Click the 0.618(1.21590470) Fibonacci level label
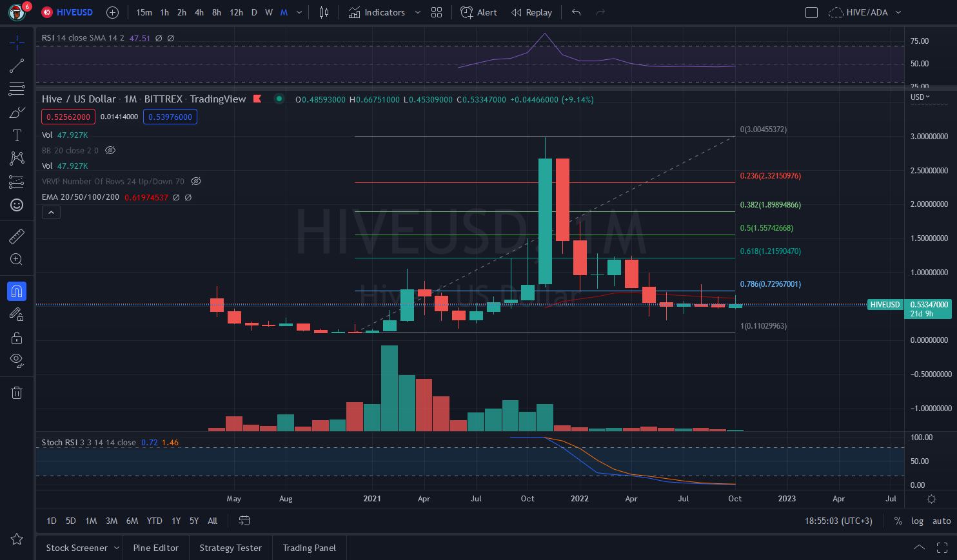Screen dimensions: 957x560 point(771,251)
